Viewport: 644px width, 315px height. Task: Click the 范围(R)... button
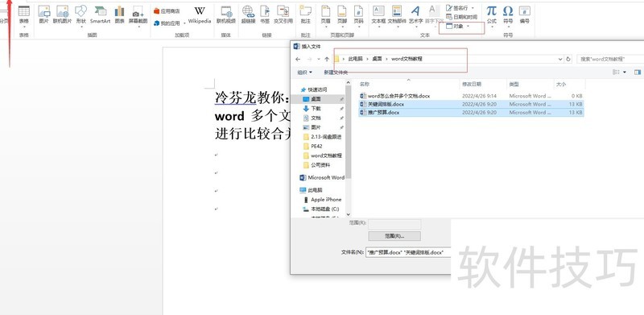[x=394, y=236]
